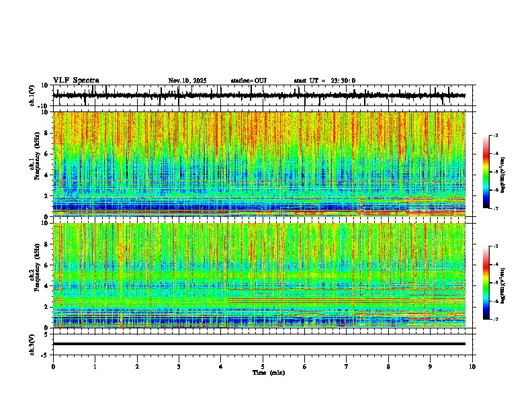Click the time axis tick label '7'
532x411 pixels.
coord(347,367)
